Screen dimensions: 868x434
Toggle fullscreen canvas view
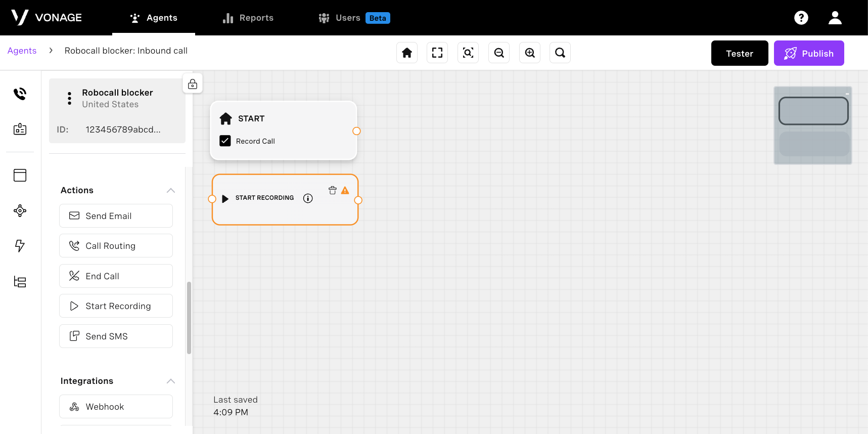pos(437,53)
